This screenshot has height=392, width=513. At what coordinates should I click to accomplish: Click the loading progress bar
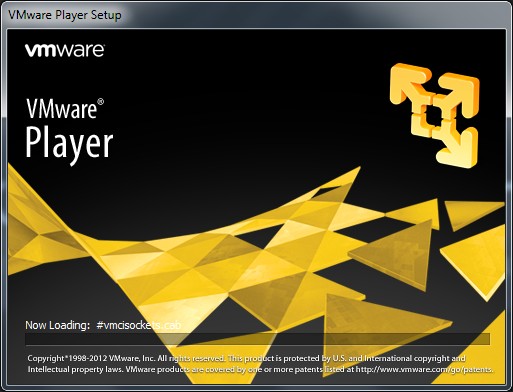(257, 339)
